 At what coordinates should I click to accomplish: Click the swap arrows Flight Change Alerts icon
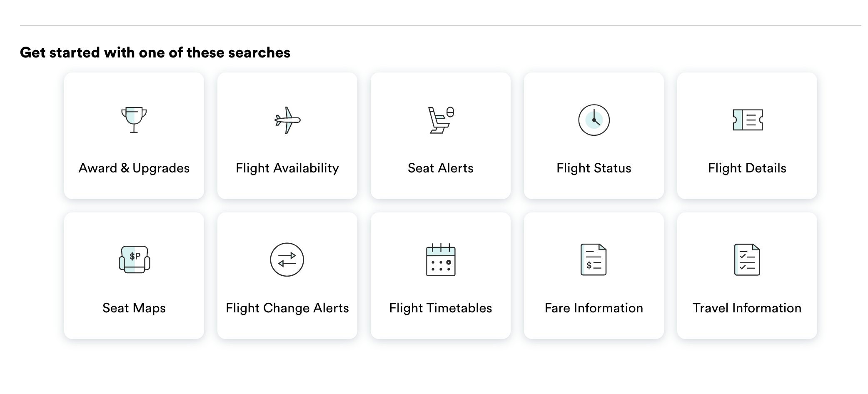click(287, 259)
